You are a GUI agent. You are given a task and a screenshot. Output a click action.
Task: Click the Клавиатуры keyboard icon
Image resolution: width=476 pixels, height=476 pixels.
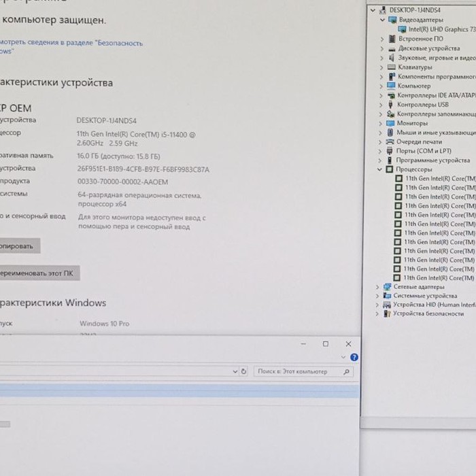392,67
